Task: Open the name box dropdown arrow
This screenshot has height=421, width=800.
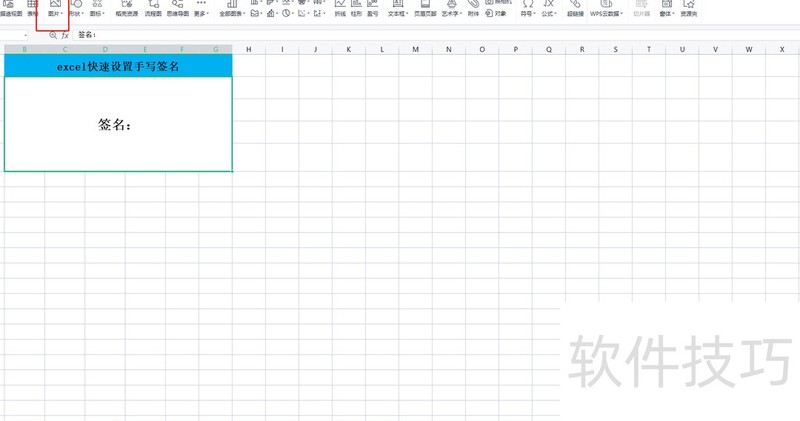Action: 26,35
